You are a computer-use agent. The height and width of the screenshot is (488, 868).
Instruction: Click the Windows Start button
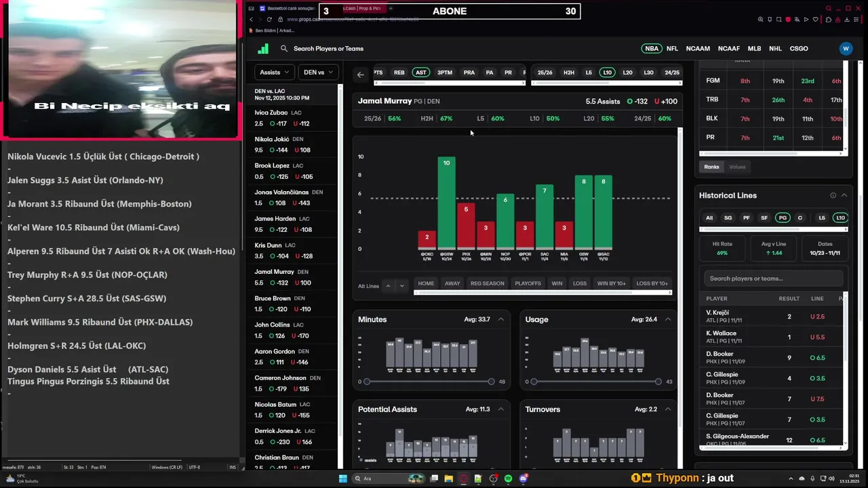click(343, 479)
